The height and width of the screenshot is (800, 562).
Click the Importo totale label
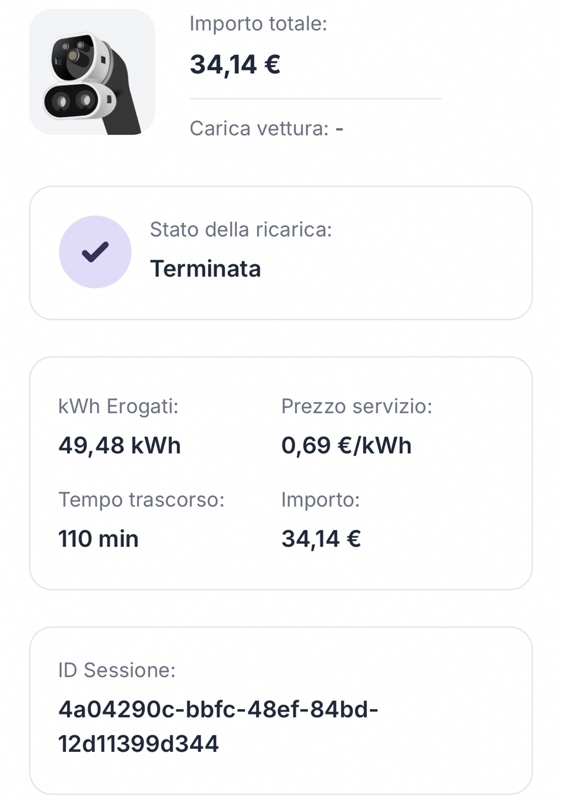click(258, 24)
